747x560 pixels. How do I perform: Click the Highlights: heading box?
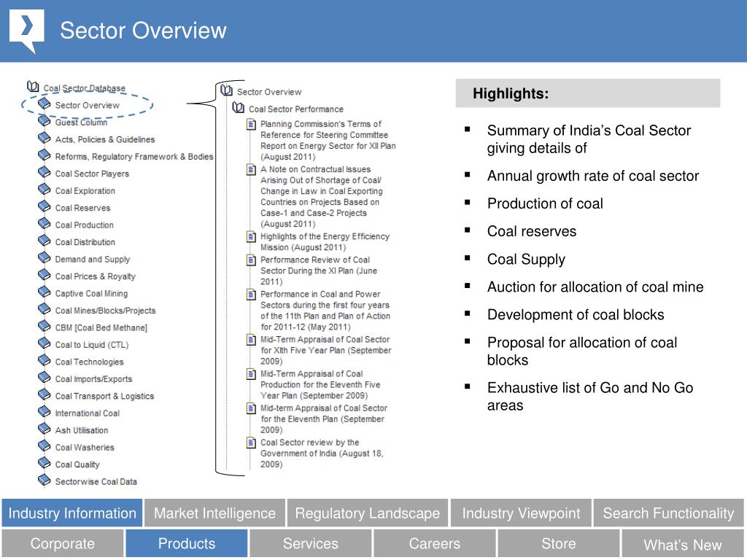(x=588, y=93)
